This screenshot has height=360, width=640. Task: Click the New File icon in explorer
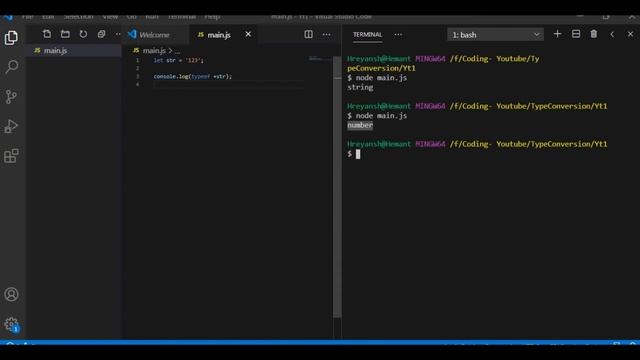47,34
